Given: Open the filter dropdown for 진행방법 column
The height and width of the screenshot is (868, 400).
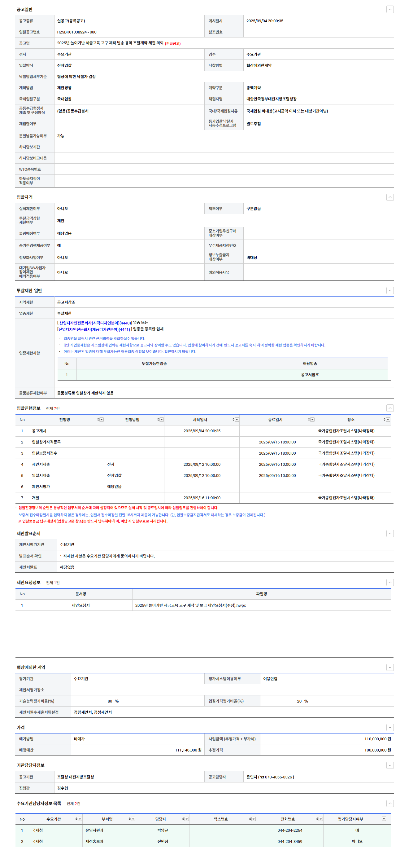Looking at the screenshot, I should click(x=162, y=420).
